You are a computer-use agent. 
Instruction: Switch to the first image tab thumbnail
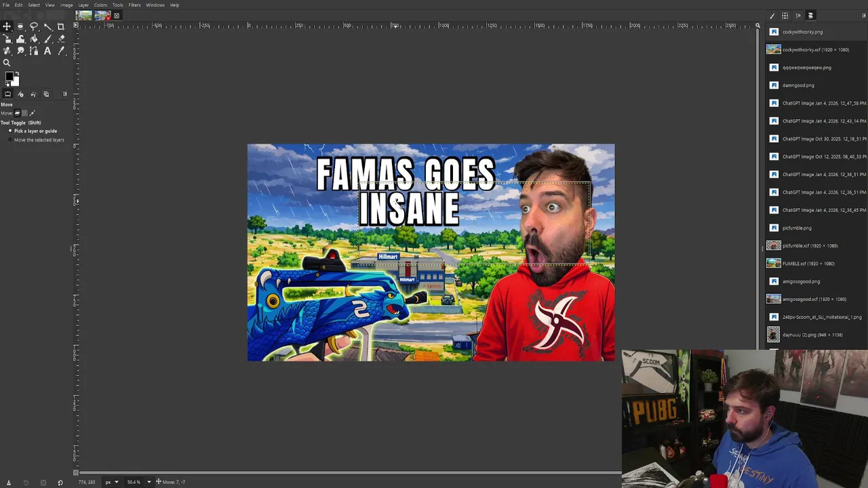coord(84,15)
